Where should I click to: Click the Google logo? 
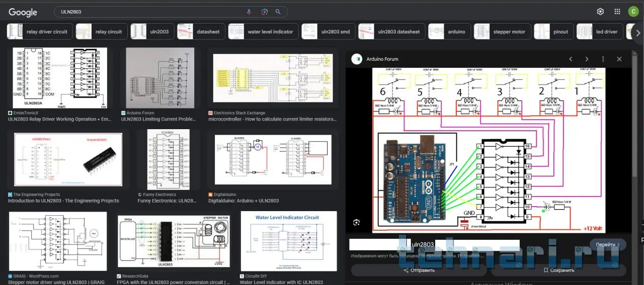(x=23, y=12)
